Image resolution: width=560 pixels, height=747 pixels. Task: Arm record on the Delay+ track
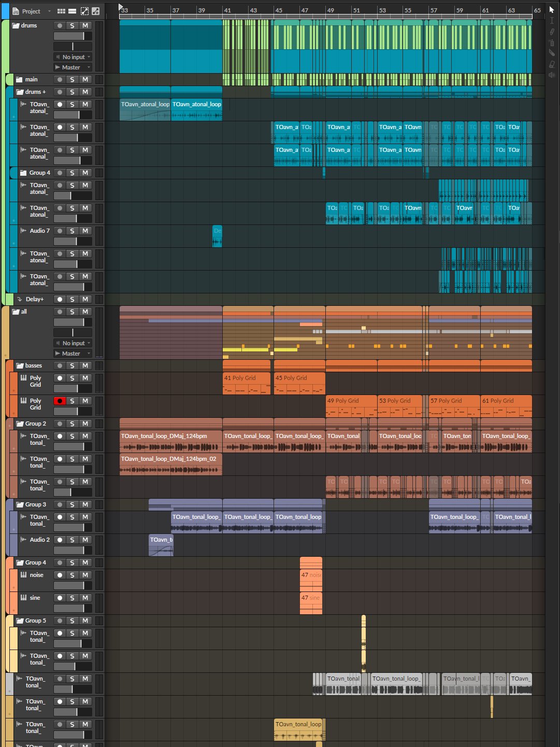[60, 299]
